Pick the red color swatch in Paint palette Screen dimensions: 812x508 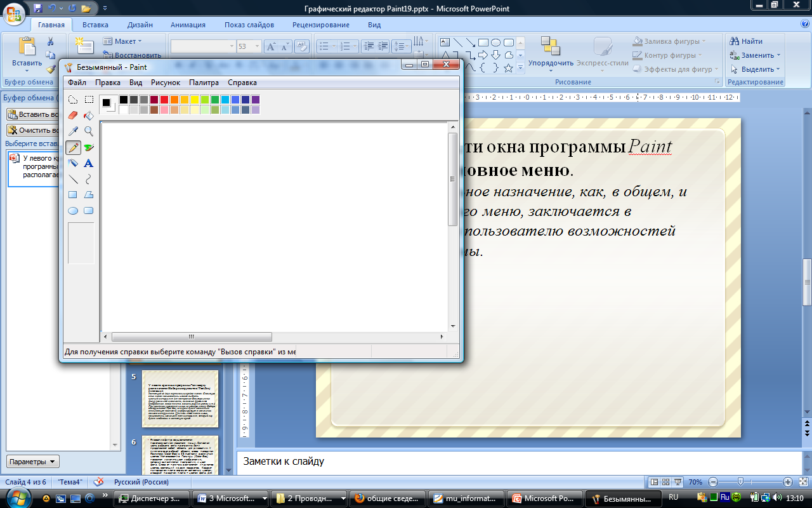click(164, 100)
